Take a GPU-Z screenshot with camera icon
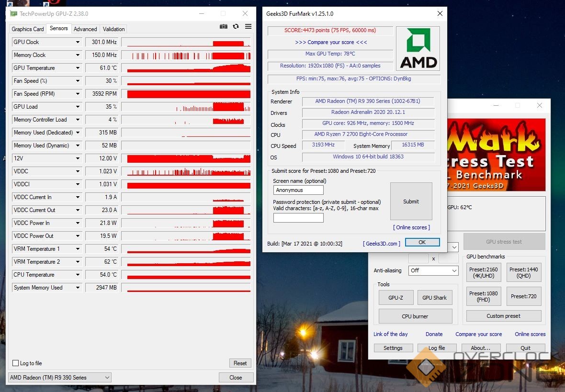 pyautogui.click(x=224, y=26)
